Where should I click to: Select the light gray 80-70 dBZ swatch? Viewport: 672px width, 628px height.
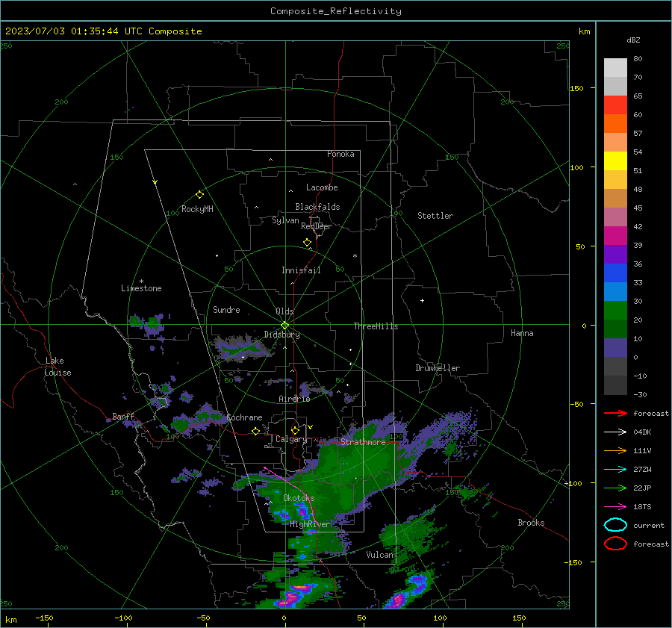[x=615, y=68]
